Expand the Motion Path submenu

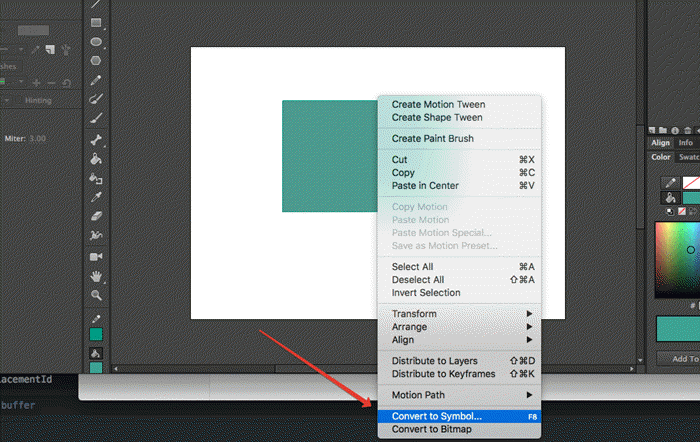click(x=420, y=394)
